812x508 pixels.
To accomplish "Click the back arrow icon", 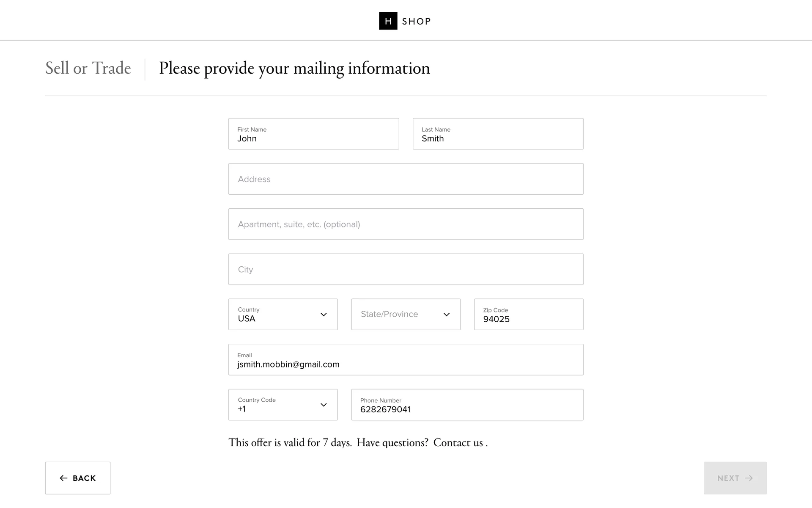I will tap(63, 478).
